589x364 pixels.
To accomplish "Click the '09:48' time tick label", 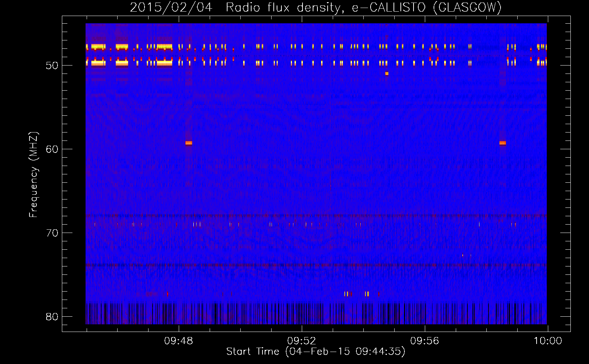I will point(178,341).
